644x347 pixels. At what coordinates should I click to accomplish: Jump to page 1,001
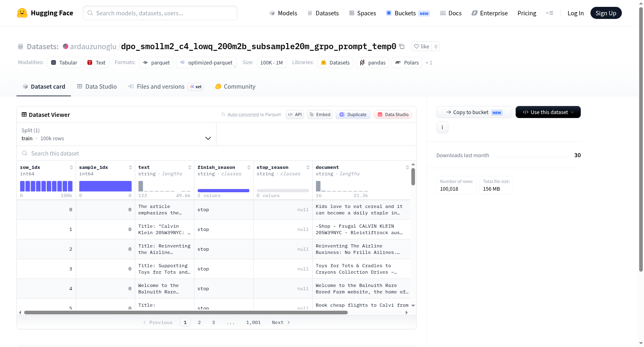pos(254,322)
